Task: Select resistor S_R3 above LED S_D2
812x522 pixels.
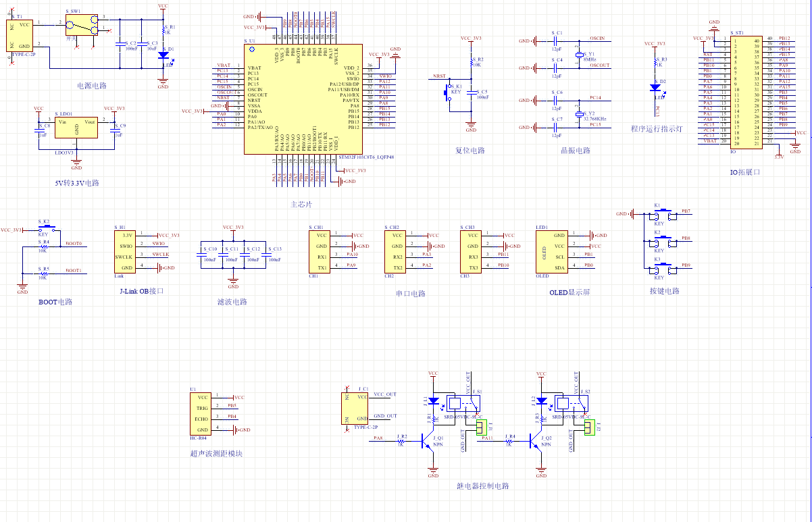Action: [655, 63]
